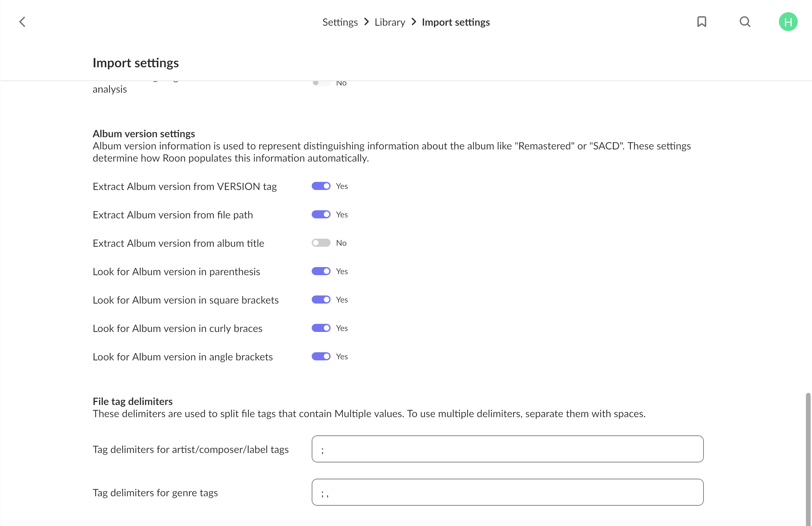Image resolution: width=812 pixels, height=526 pixels.
Task: Toggle Extract Album version from file path
Action: [x=321, y=214]
